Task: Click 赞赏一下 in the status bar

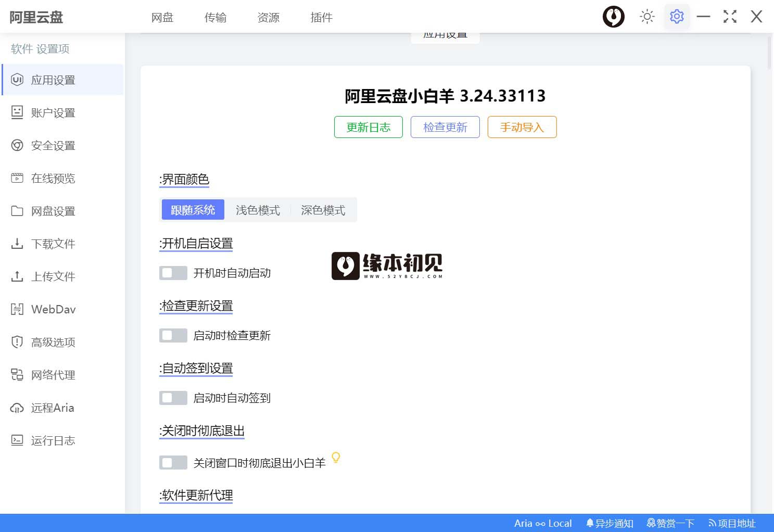Action: (670, 523)
